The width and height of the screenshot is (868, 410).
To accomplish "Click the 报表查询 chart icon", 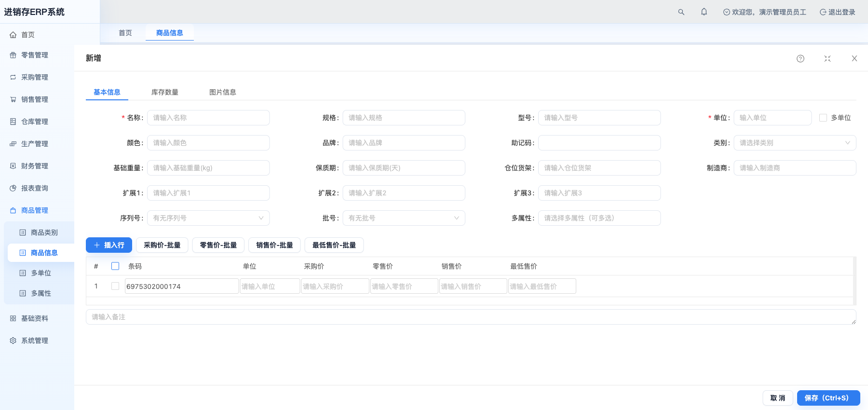I will pyautogui.click(x=13, y=188).
